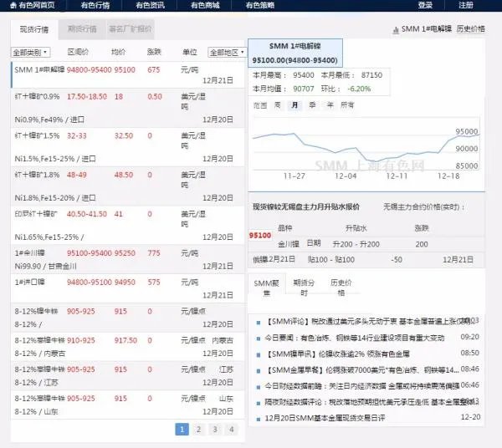The height and width of the screenshot is (448, 502).
Task: Click the bar chart icon beside SMM 1#电解镍
Action: point(396,30)
